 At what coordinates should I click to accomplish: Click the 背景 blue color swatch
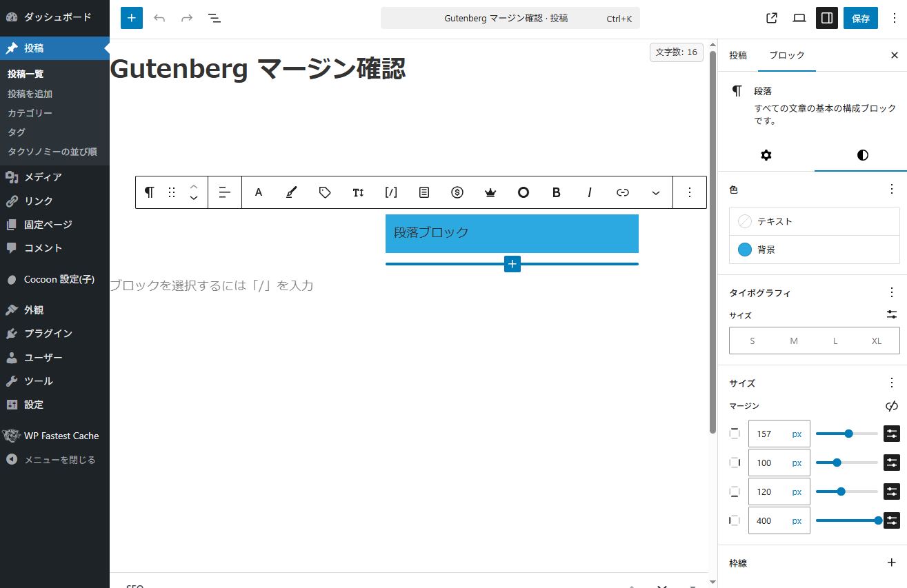[x=745, y=250]
